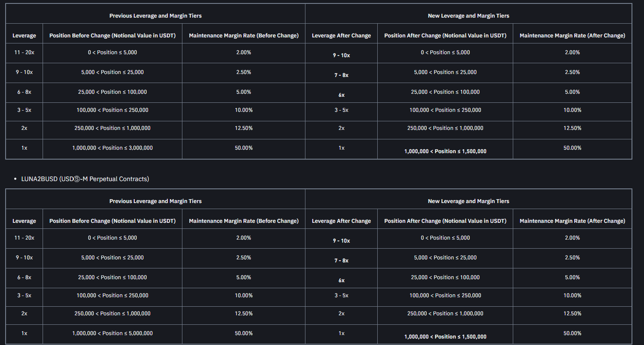Select bold '7 - 8x' new leverage in LUNA2BUSD table

click(341, 261)
